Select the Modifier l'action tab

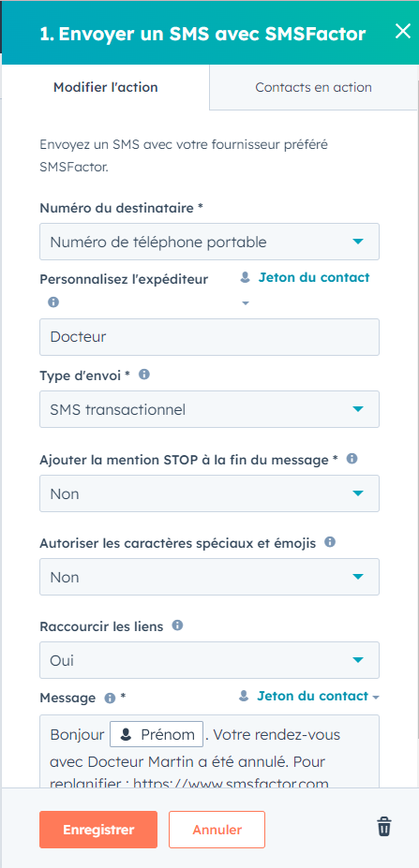(105, 87)
